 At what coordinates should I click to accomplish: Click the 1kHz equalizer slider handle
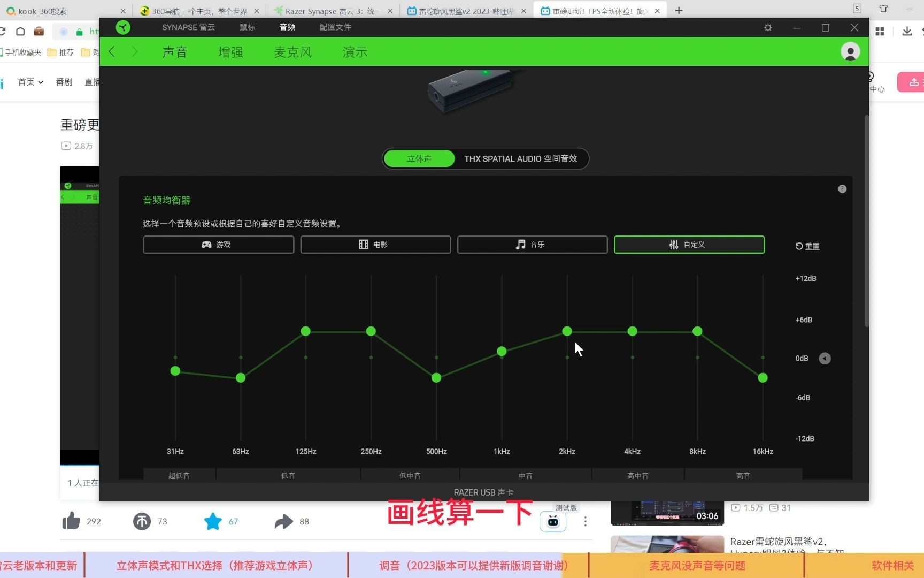click(502, 351)
